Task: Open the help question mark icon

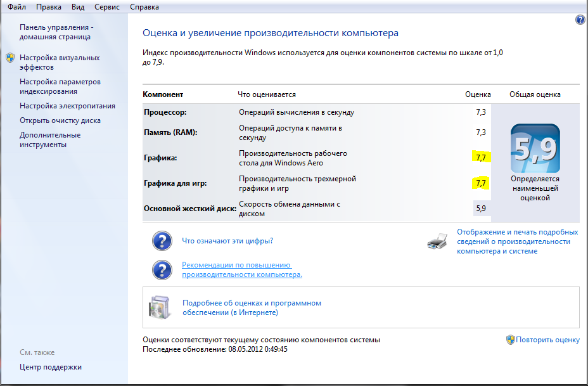Action: pos(580,20)
